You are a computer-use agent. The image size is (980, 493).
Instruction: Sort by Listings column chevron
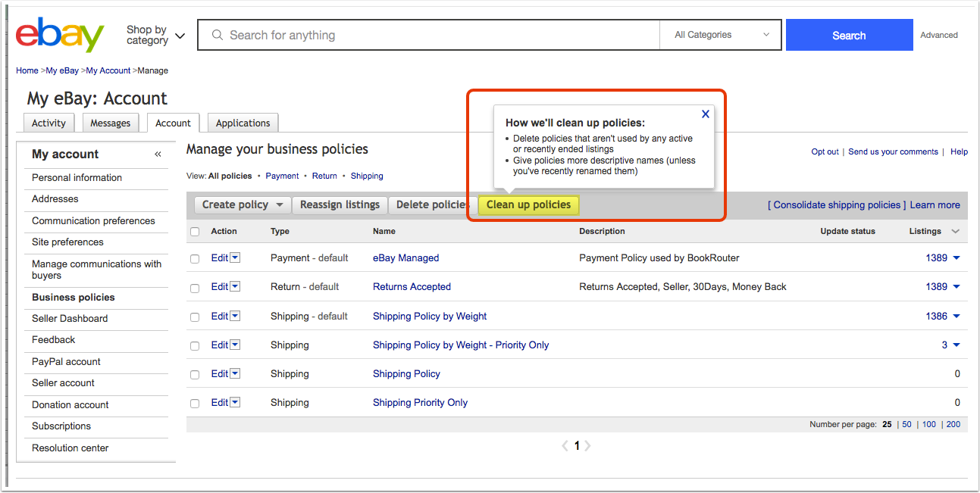pyautogui.click(x=955, y=232)
